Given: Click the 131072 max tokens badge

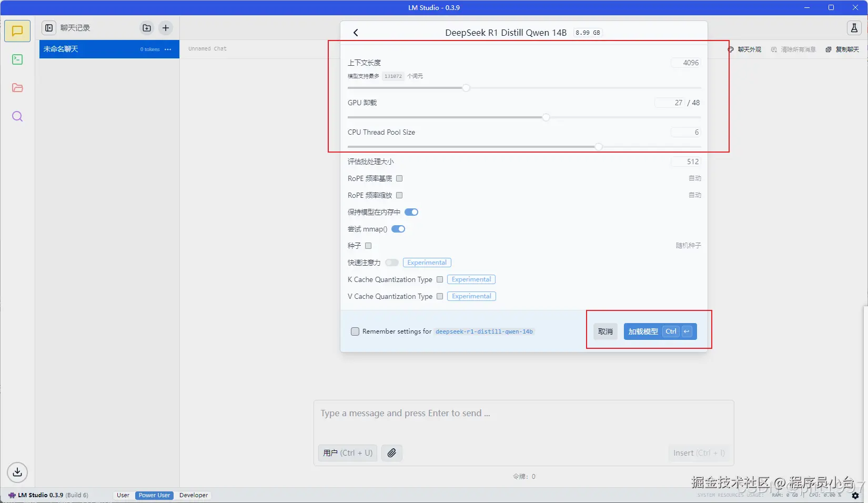Looking at the screenshot, I should coord(393,76).
